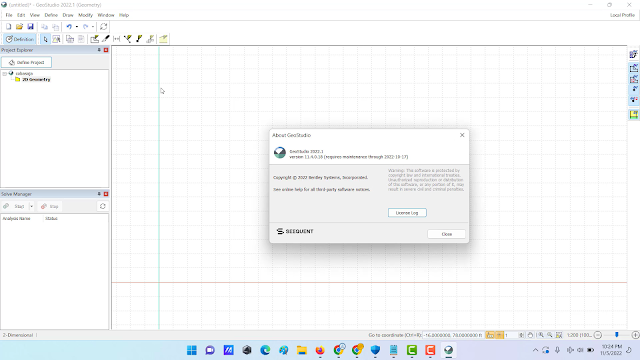Screen dimensions: 640x360
Task: Refresh the Solve Manager list
Action: pyautogui.click(x=102, y=207)
